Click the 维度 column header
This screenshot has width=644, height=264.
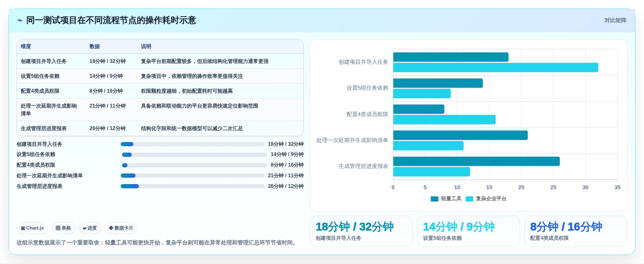point(26,47)
